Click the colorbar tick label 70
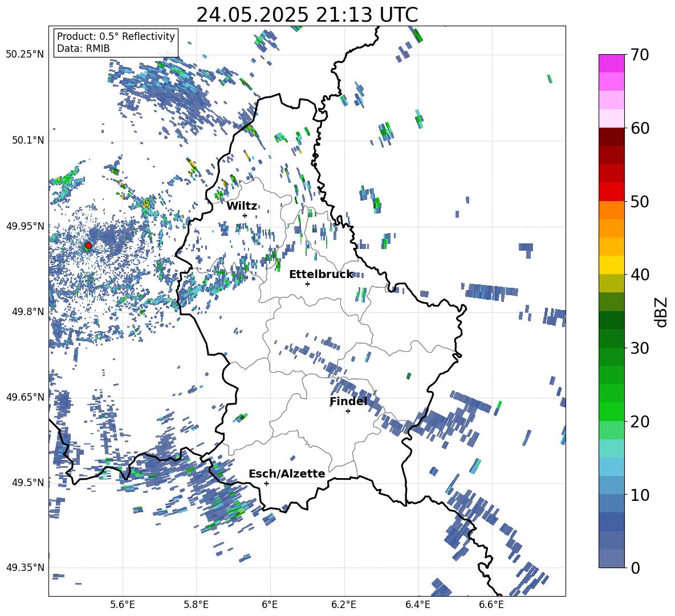 pos(640,55)
